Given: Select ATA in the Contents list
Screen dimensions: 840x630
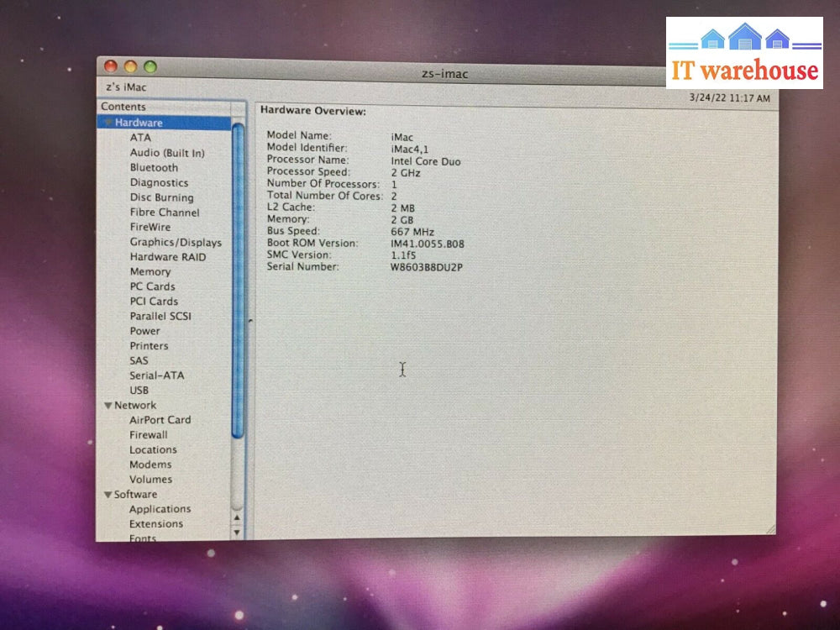Looking at the screenshot, I should [140, 138].
